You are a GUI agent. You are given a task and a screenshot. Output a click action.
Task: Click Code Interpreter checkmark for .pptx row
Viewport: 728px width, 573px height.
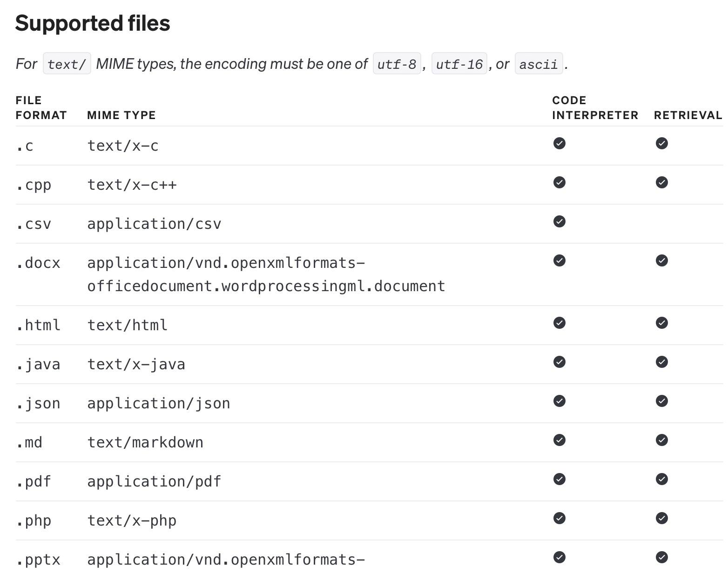(559, 557)
